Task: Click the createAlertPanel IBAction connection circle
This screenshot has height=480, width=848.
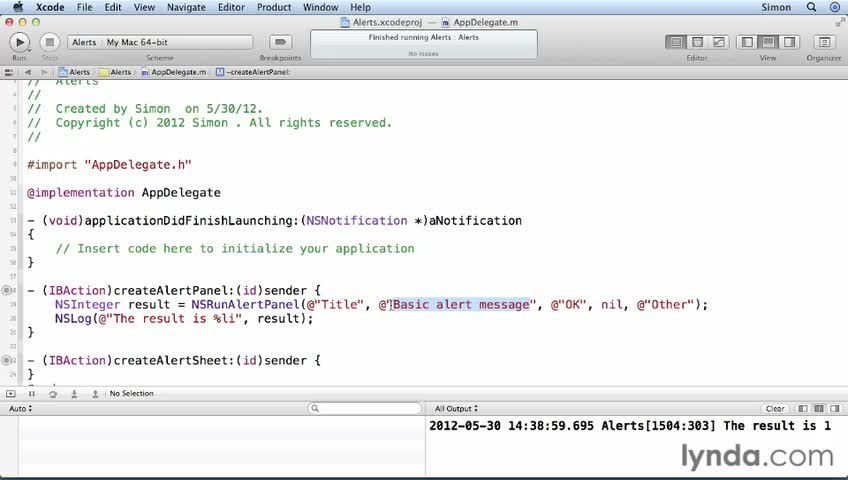Action: click(x=6, y=290)
